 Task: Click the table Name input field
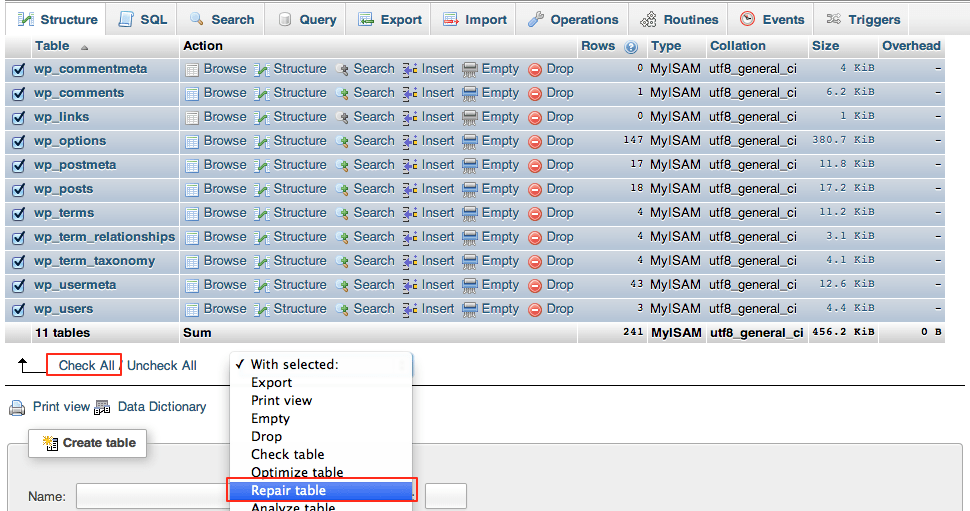point(152,496)
